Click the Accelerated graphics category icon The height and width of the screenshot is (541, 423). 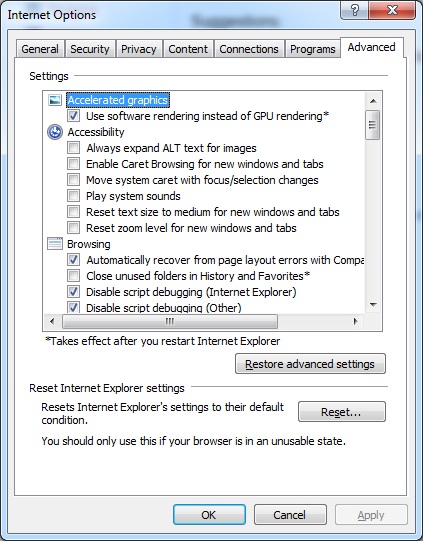(x=55, y=100)
